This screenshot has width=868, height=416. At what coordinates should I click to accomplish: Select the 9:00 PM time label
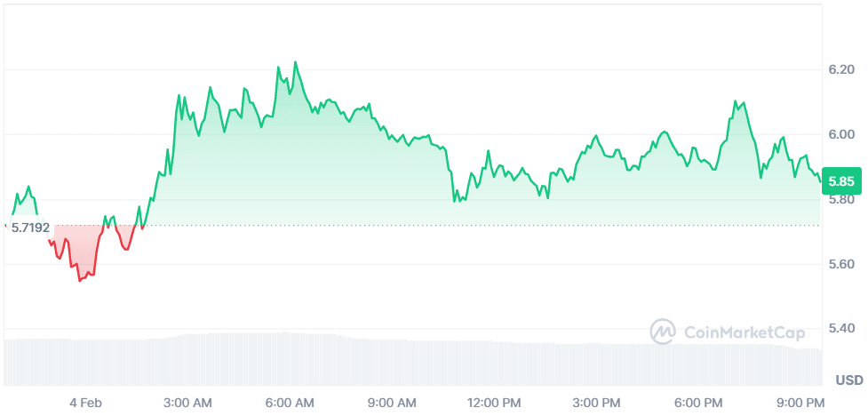(800, 403)
